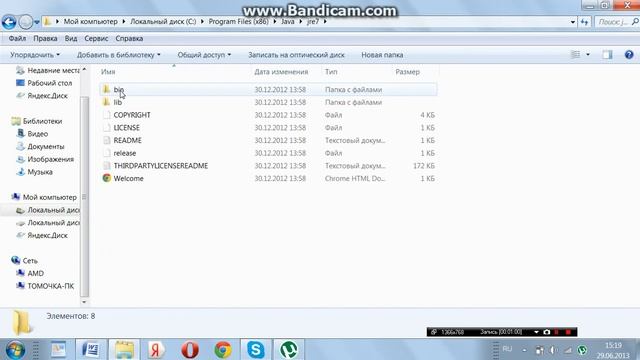Click Локальный диск (C:) breadcrumb
Screen dimensions: 640x360
(x=163, y=22)
